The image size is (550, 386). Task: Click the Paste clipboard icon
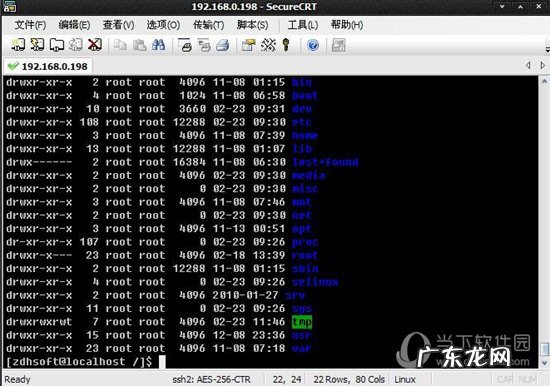point(140,45)
